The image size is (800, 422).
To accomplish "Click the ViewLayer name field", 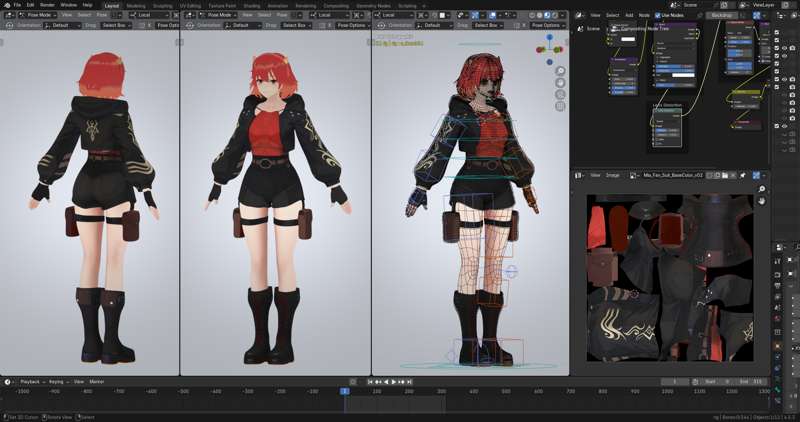I will tap(764, 5).
